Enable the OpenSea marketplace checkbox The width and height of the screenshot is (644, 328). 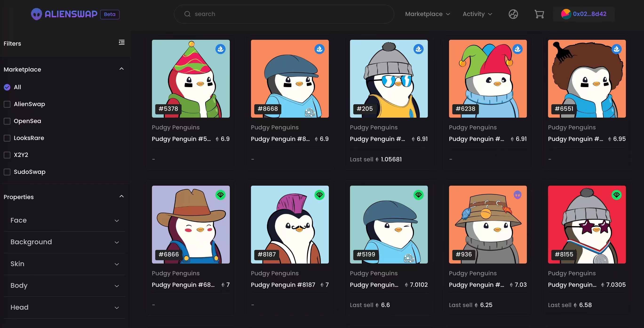tap(7, 121)
